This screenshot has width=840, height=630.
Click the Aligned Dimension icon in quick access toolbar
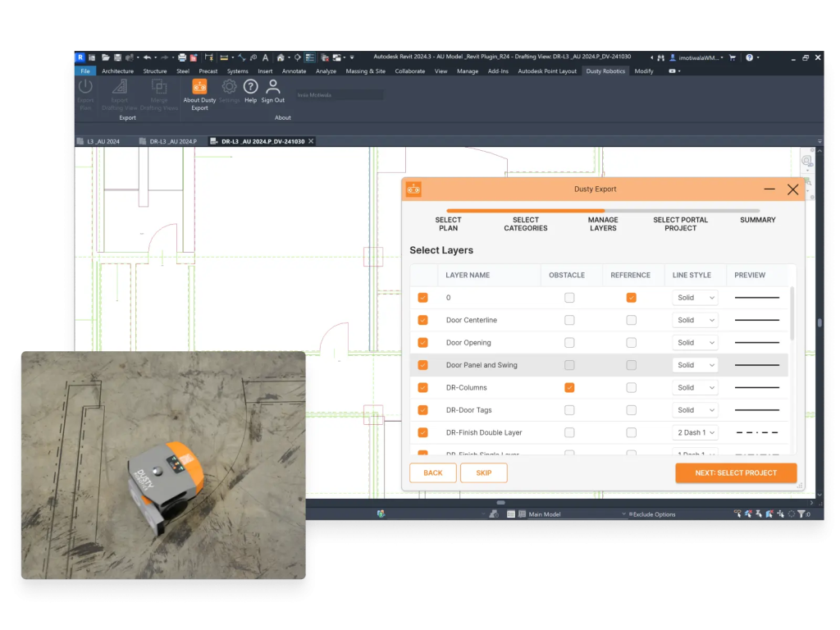pos(242,57)
